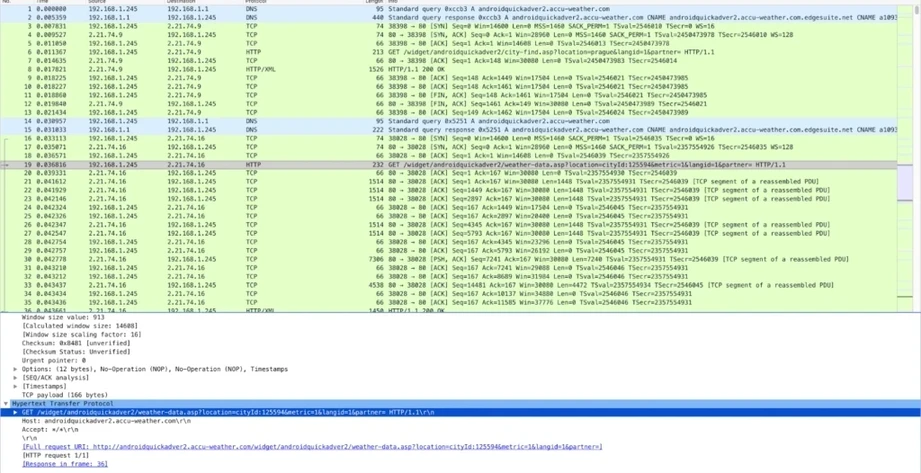
Task: Expand the [Timestamps] node
Action: (x=15, y=387)
